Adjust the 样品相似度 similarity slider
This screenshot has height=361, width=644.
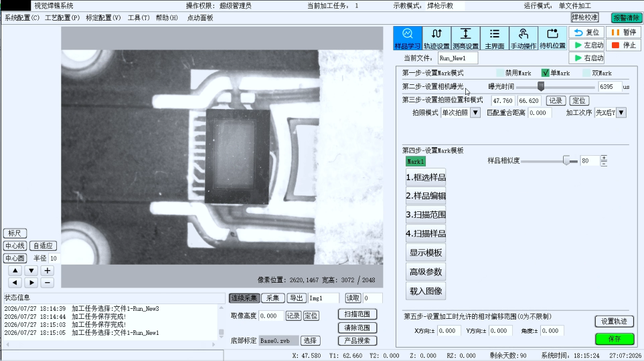coord(566,161)
